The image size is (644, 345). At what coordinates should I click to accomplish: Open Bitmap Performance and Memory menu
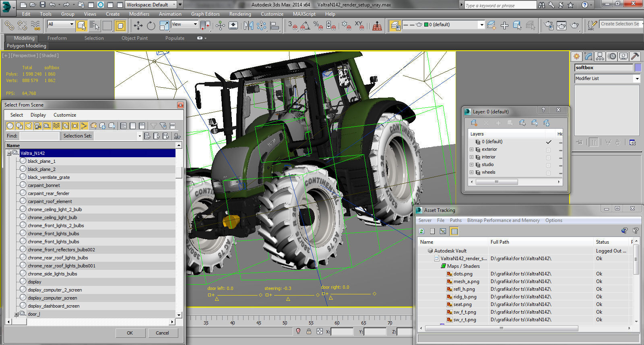[x=503, y=220]
